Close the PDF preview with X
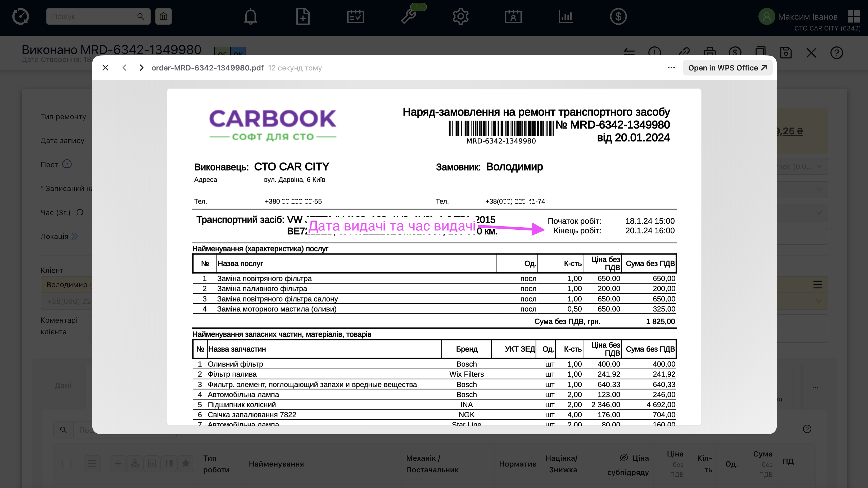The height and width of the screenshot is (488, 868). click(106, 68)
